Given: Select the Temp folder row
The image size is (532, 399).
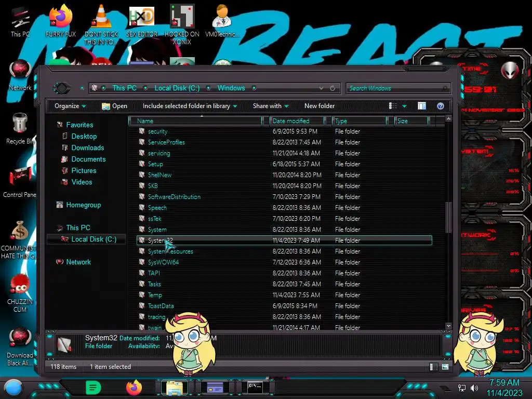Looking at the screenshot, I should coord(284,295).
